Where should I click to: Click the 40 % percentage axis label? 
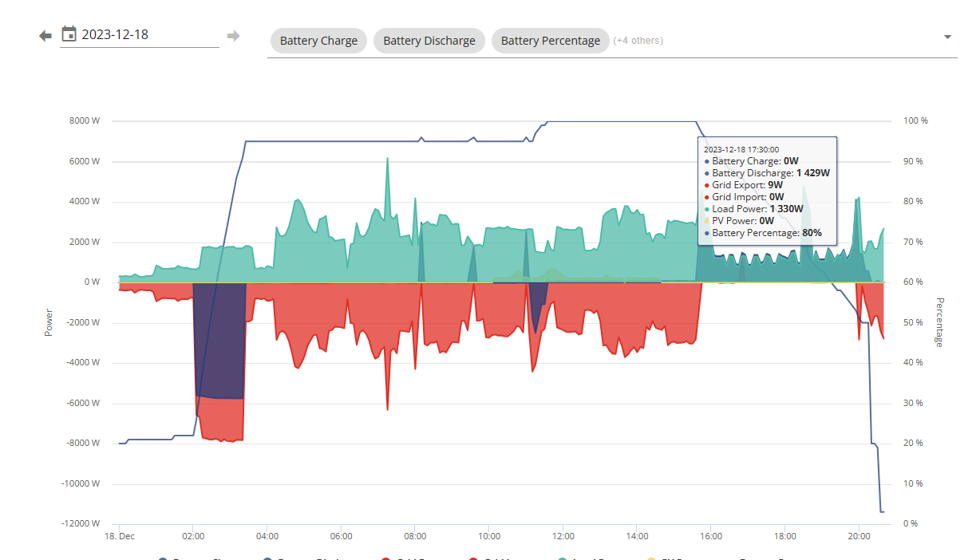tap(913, 363)
